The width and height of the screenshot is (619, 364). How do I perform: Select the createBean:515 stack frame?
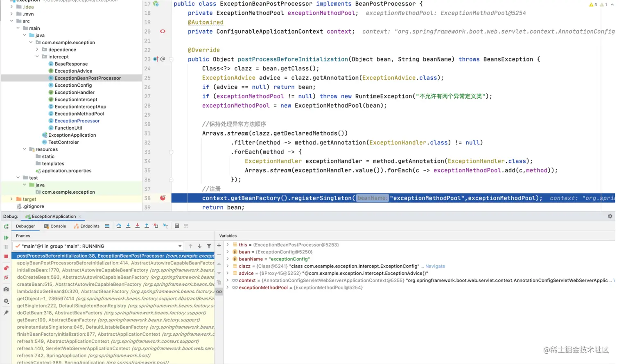(x=113, y=284)
